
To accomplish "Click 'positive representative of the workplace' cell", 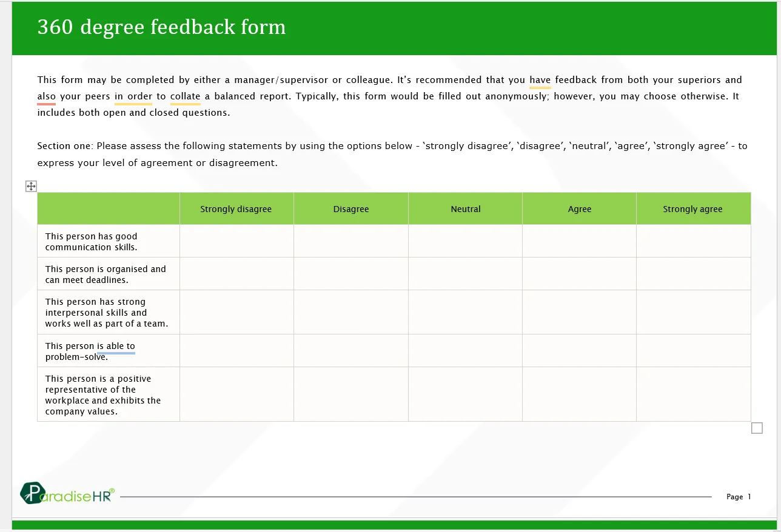I will click(109, 394).
